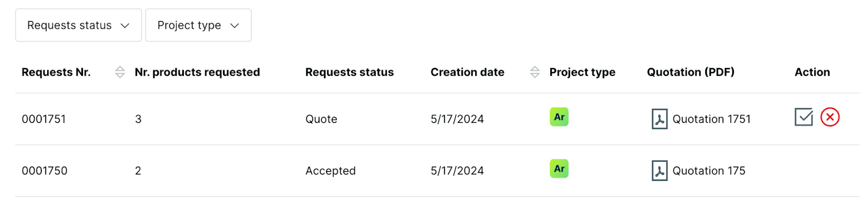Screen dimensions: 868x202
Task: Click the Creation date column header
Action: tap(468, 72)
